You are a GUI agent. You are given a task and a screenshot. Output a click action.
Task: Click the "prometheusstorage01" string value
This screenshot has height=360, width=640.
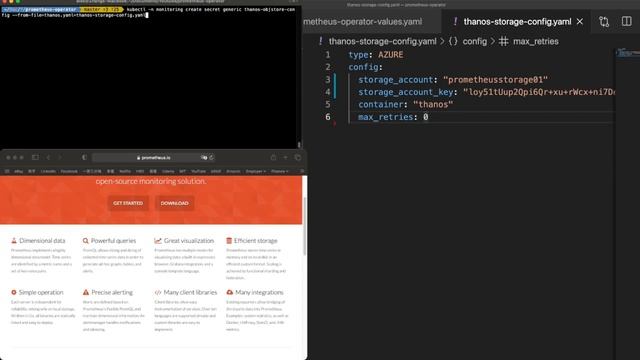[x=495, y=80]
